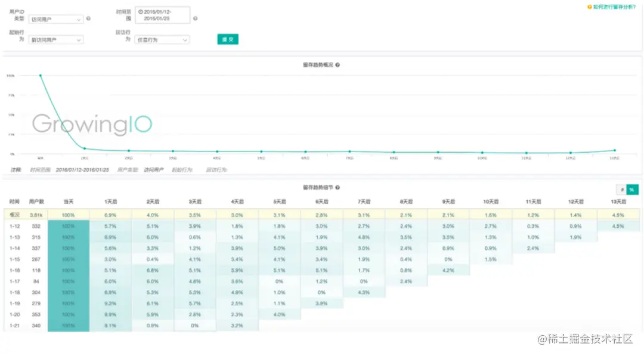Viewport: 644px width, 356px height.
Task: Select 1-13 row date label
Action: coord(15,237)
